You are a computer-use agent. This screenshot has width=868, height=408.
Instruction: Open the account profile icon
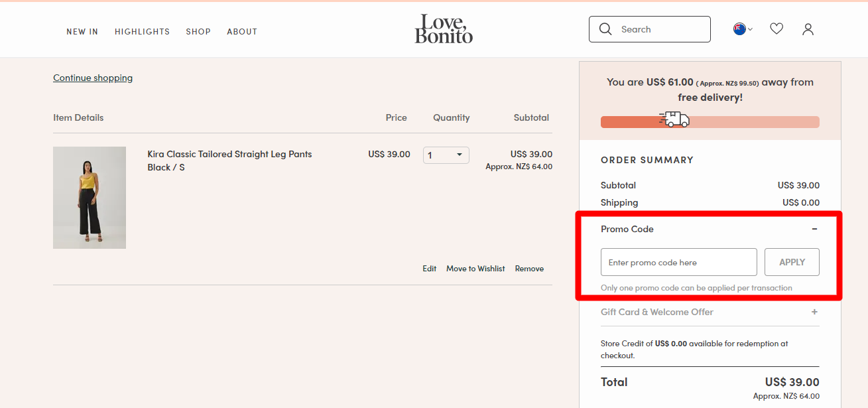(808, 29)
